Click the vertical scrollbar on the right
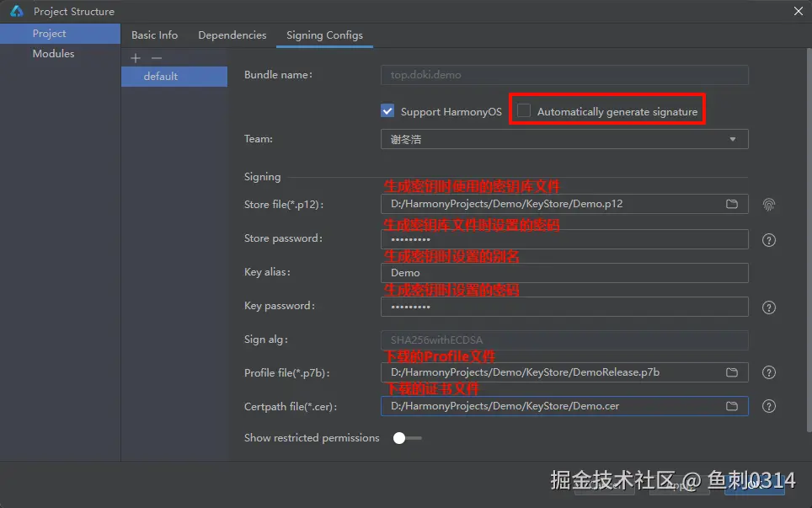This screenshot has height=508, width=812. click(809, 239)
